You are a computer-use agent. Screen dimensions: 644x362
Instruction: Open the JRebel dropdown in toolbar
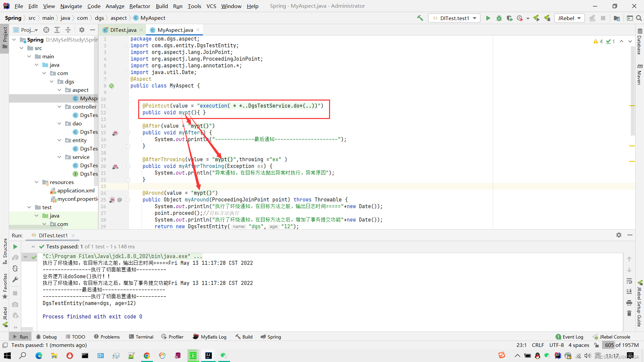point(569,18)
